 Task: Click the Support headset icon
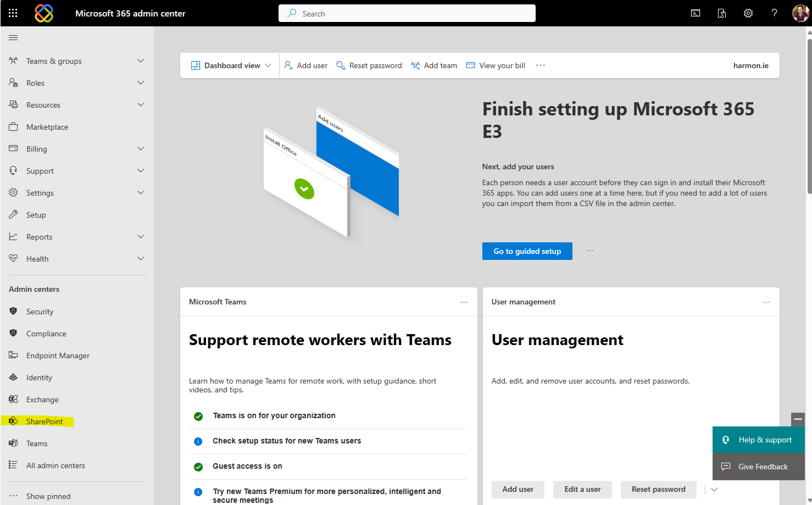pyautogui.click(x=13, y=170)
